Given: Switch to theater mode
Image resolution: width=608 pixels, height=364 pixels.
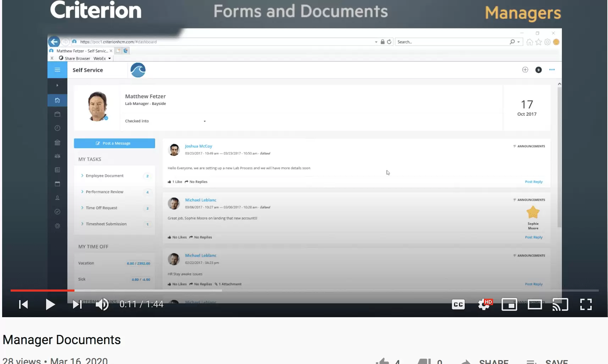Looking at the screenshot, I should point(535,304).
